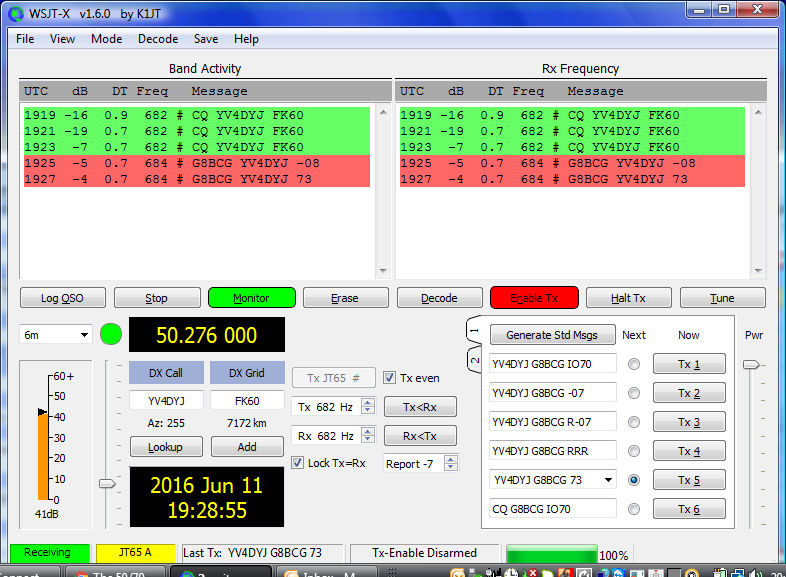Select Next radio for Tx 5 73 message
The width and height of the screenshot is (786, 577).
point(634,480)
